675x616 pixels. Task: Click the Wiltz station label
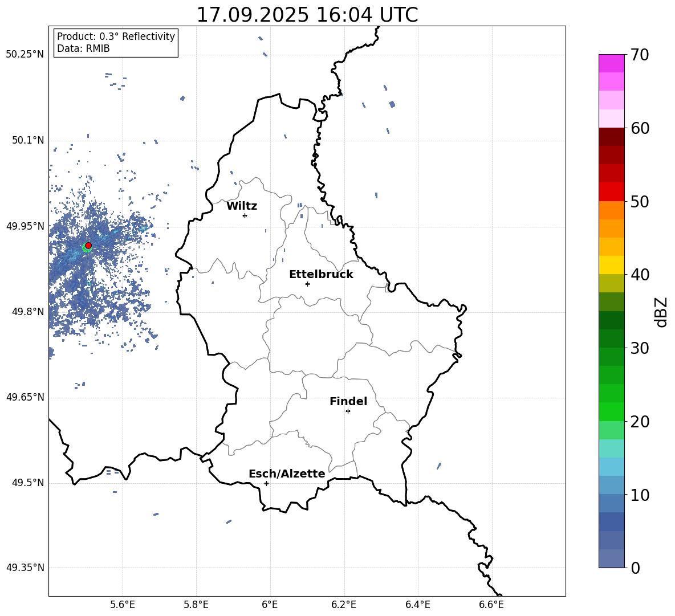tap(242, 206)
